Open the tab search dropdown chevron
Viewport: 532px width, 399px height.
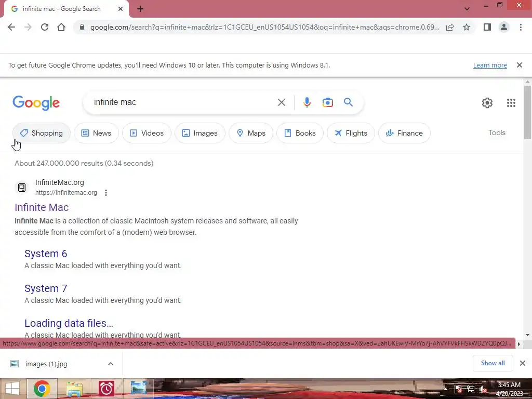pos(467,9)
